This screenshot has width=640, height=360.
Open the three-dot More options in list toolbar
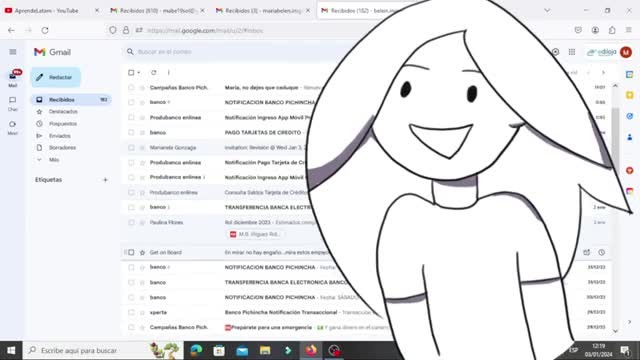[x=169, y=73]
